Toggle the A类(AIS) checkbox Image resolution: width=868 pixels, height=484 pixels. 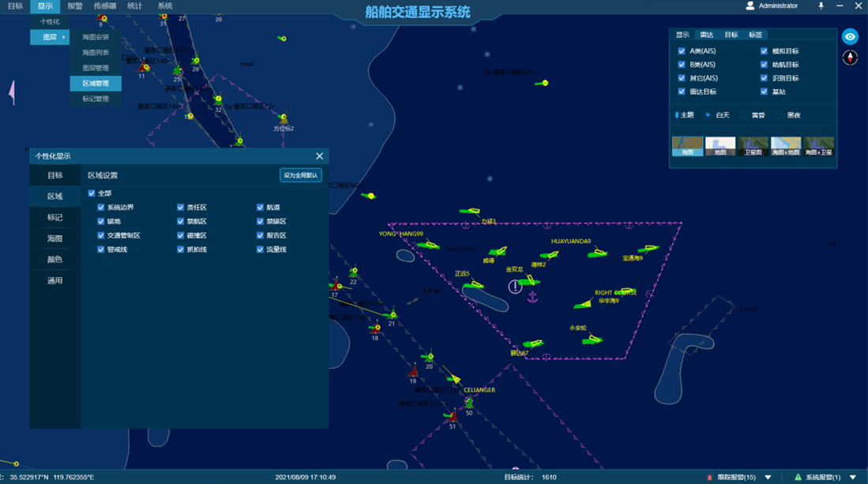click(682, 51)
